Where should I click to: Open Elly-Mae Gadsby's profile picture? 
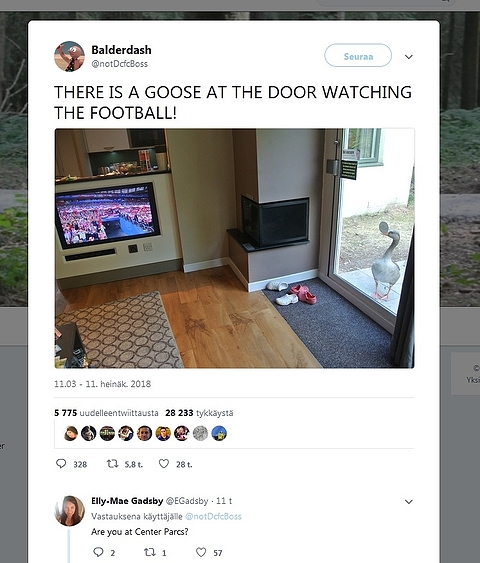[70, 511]
